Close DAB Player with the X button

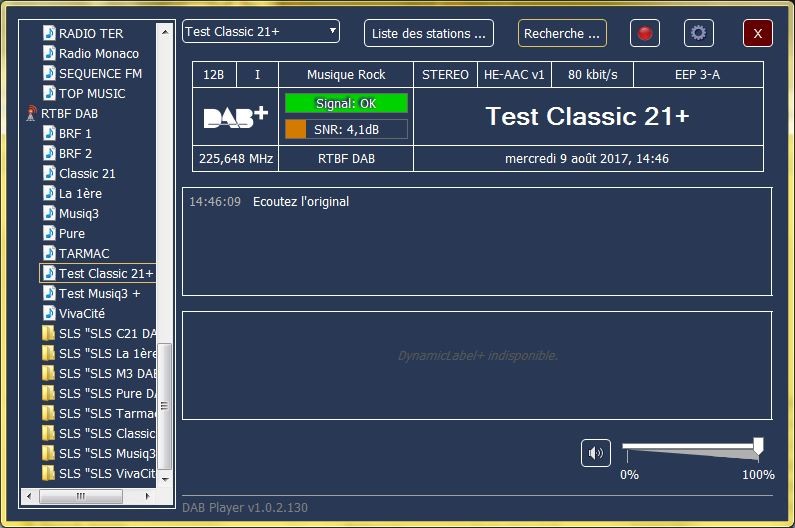click(757, 33)
